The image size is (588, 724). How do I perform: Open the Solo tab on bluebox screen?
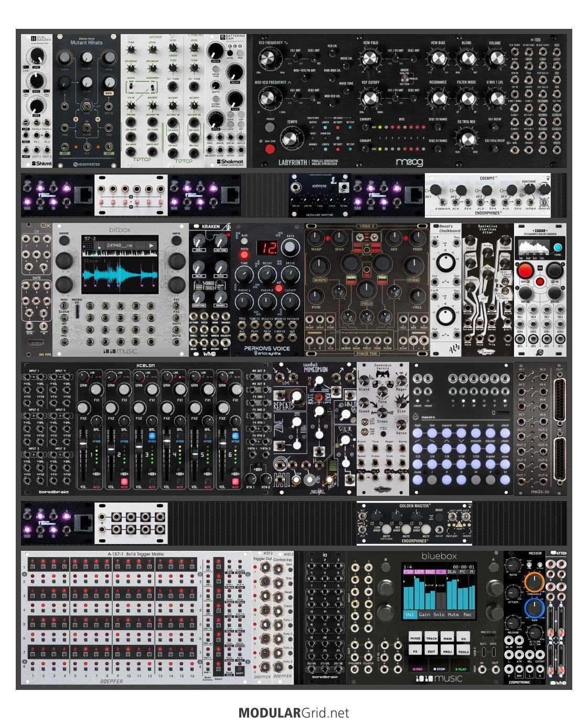(x=439, y=614)
